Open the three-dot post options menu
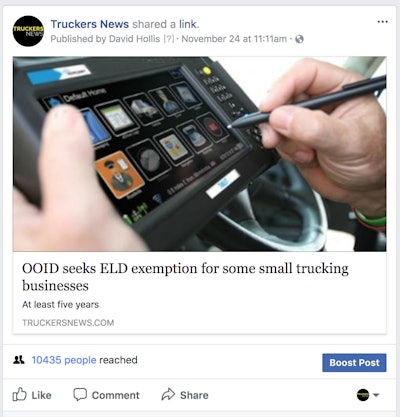Viewport: 400px width, 417px height. [x=382, y=22]
